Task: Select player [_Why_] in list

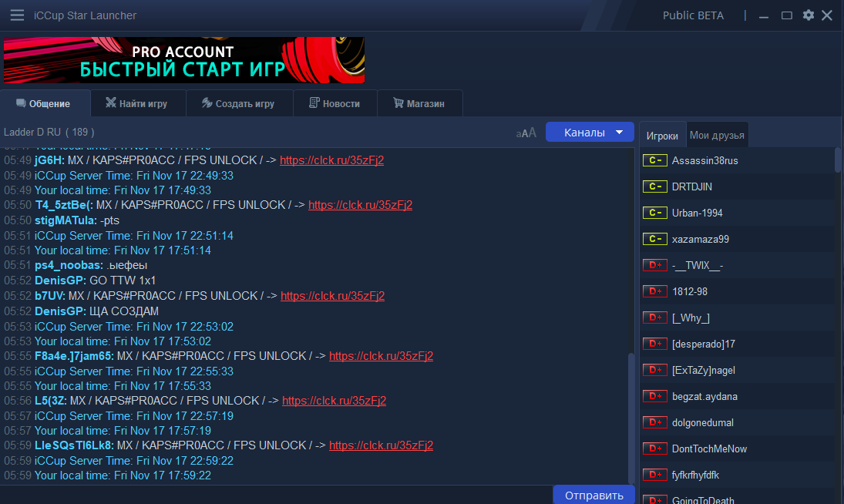Action: tap(738, 318)
